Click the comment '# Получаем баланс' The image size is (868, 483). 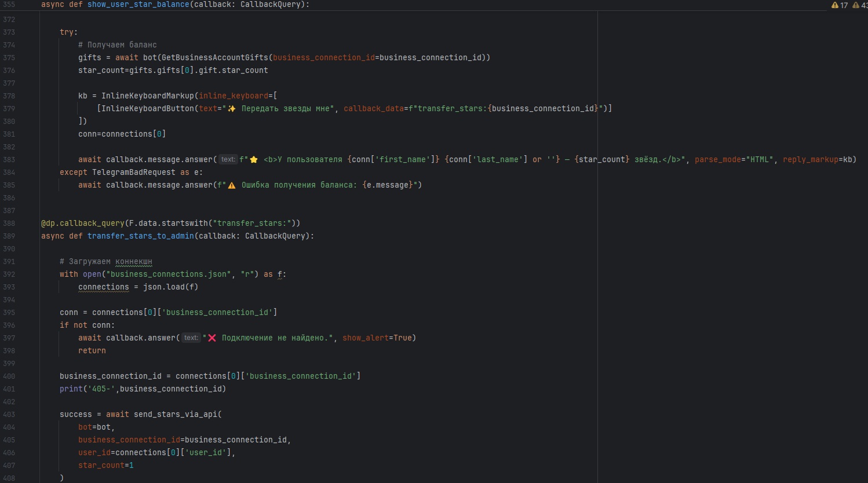118,45
